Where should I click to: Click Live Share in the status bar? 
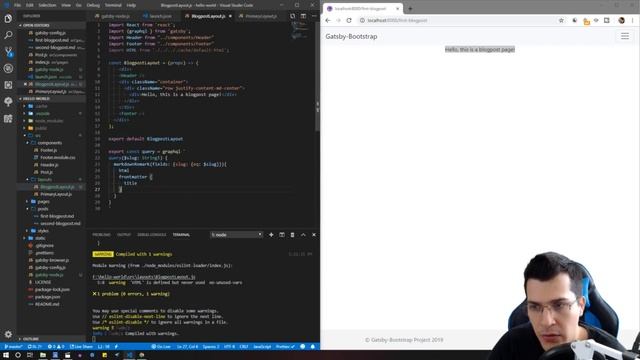click(82, 347)
